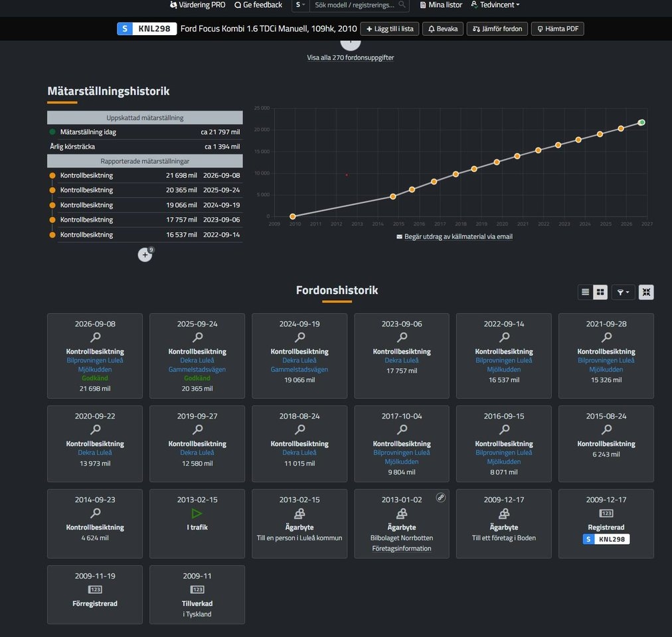Open the country selector S dropdown
Image resolution: width=672 pixels, height=637 pixels.
click(x=300, y=5)
